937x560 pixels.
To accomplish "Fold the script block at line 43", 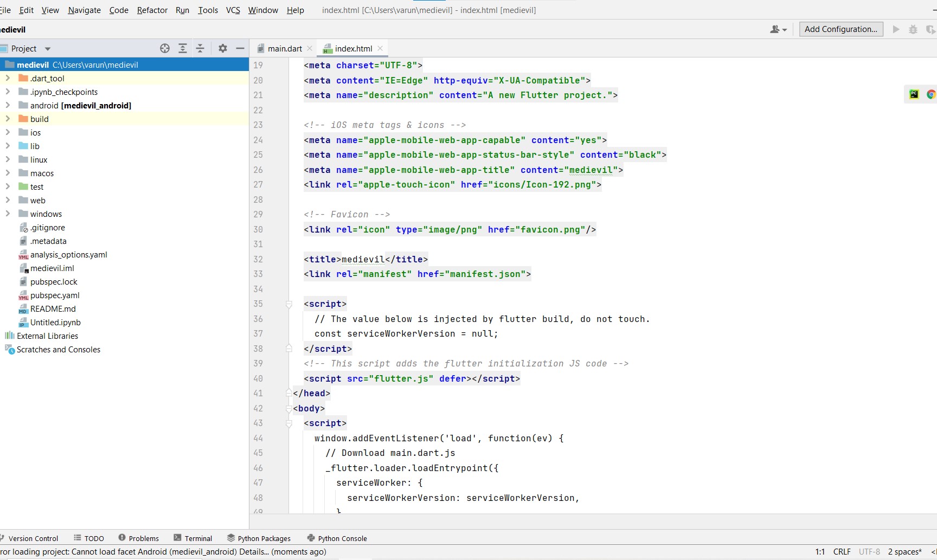I will (289, 423).
